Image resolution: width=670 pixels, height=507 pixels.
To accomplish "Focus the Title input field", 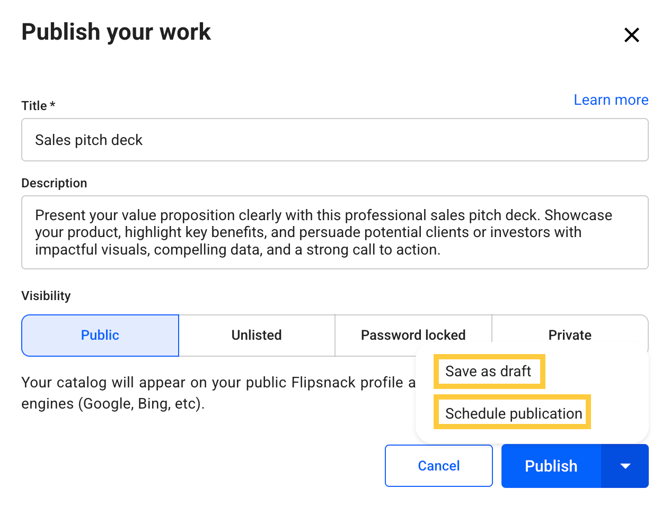I will [335, 140].
